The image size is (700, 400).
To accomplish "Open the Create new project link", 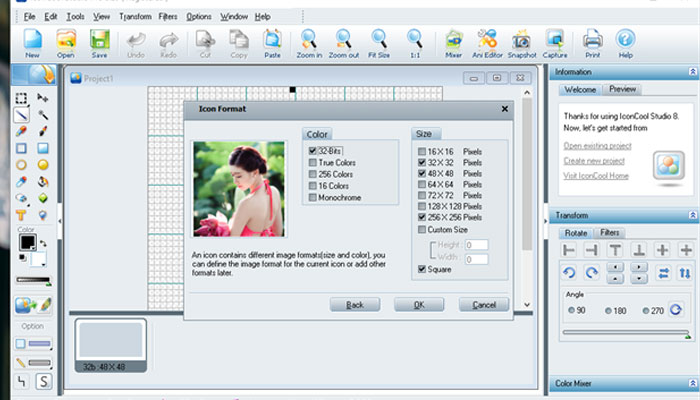I will (x=594, y=161).
